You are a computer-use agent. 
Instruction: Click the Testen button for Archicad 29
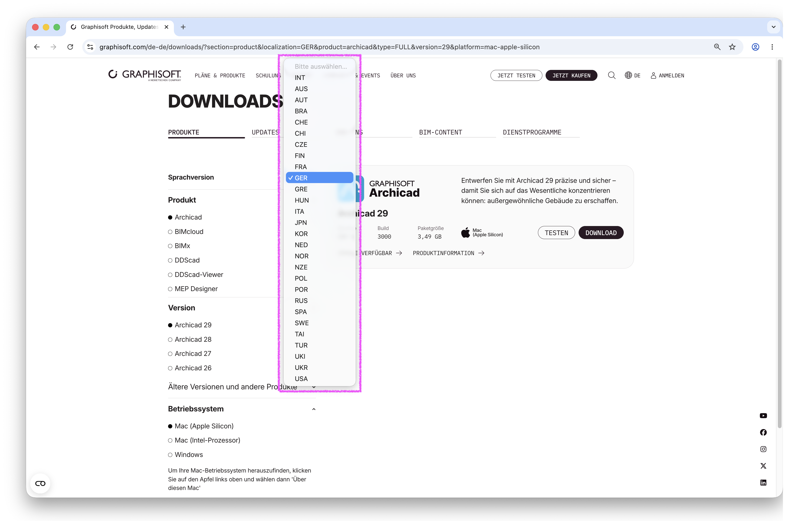[556, 233]
